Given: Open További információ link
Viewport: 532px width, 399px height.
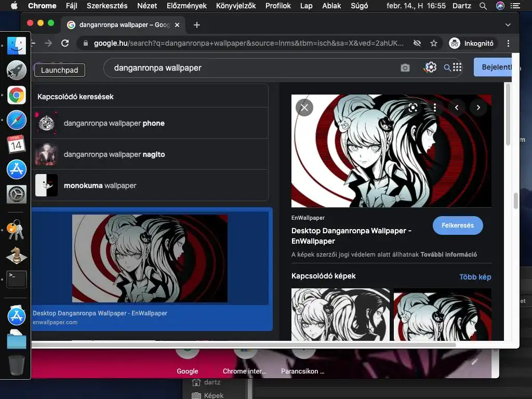Looking at the screenshot, I should click(x=448, y=255).
